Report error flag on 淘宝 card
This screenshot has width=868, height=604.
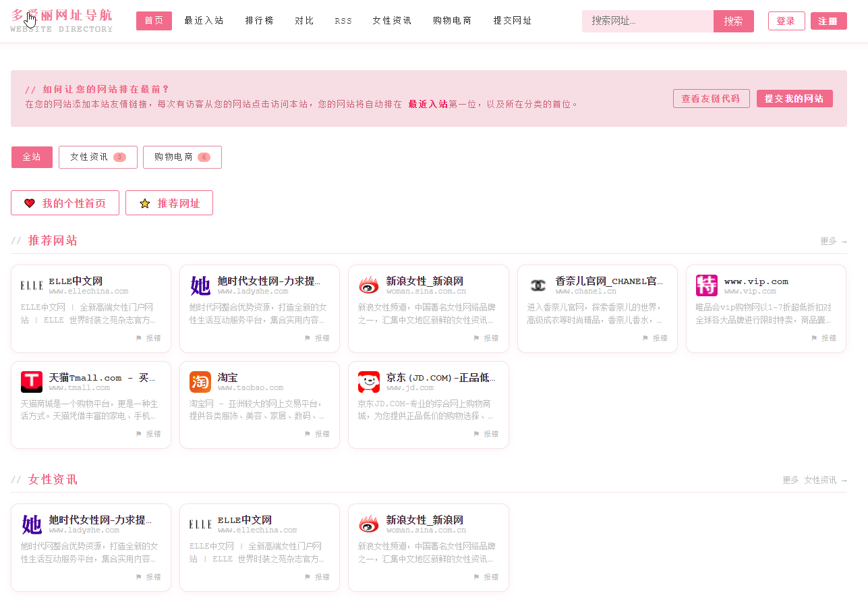click(317, 434)
